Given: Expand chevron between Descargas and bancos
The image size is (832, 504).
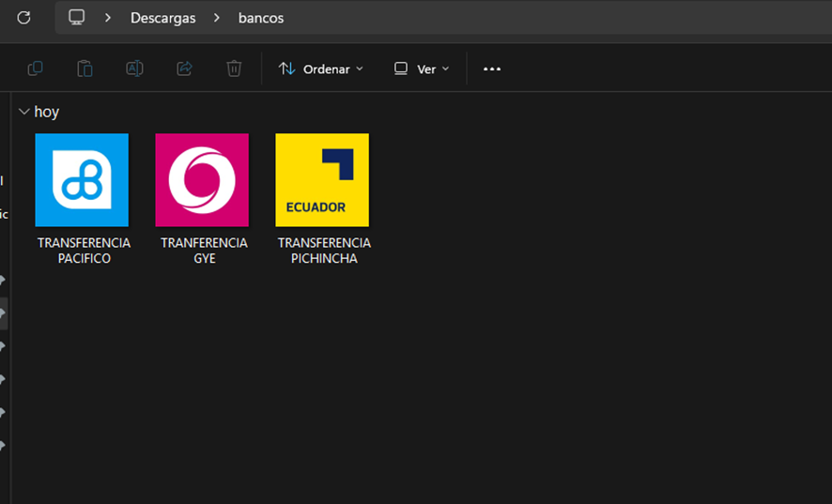Looking at the screenshot, I should pyautogui.click(x=217, y=18).
